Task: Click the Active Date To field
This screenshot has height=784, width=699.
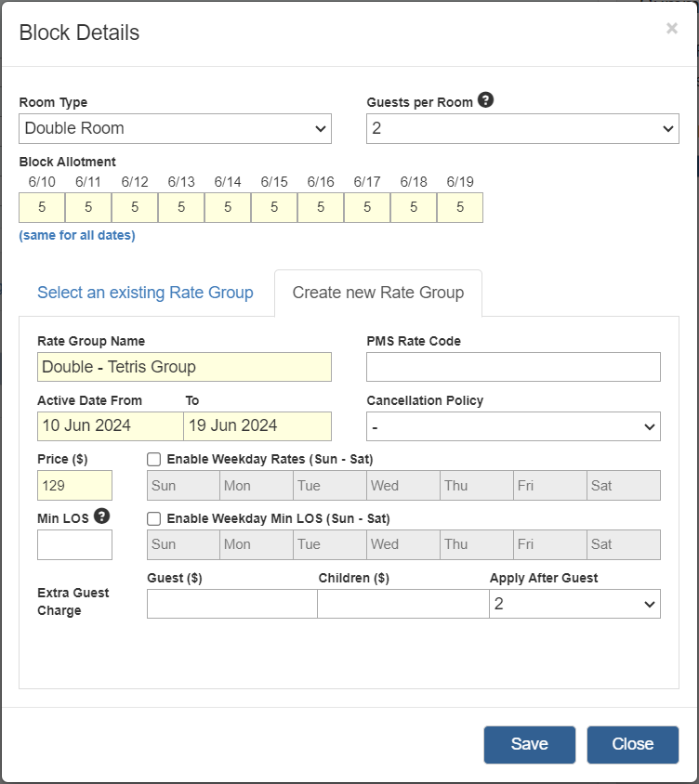Action: 257,426
